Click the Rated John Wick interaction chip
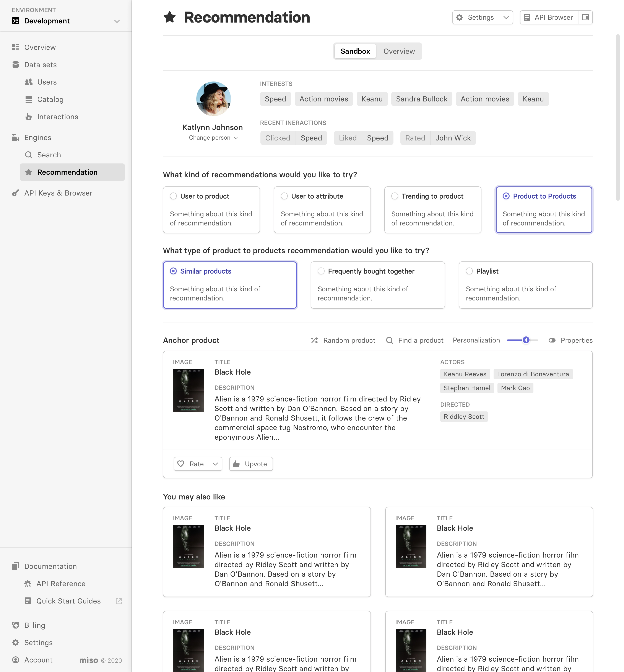 [x=438, y=138]
